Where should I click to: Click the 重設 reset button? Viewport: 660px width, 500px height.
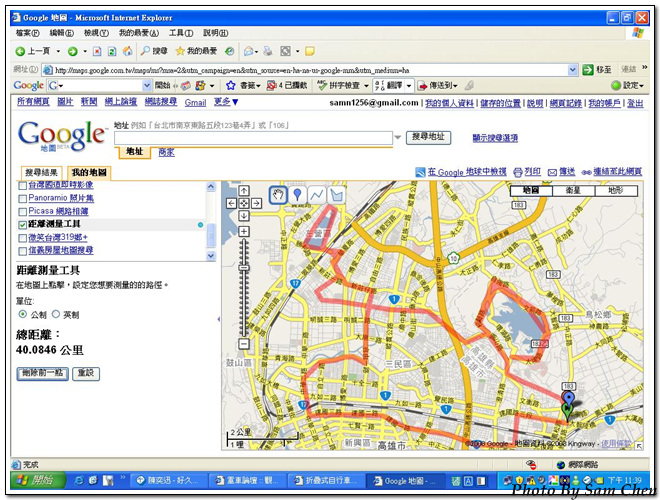86,373
